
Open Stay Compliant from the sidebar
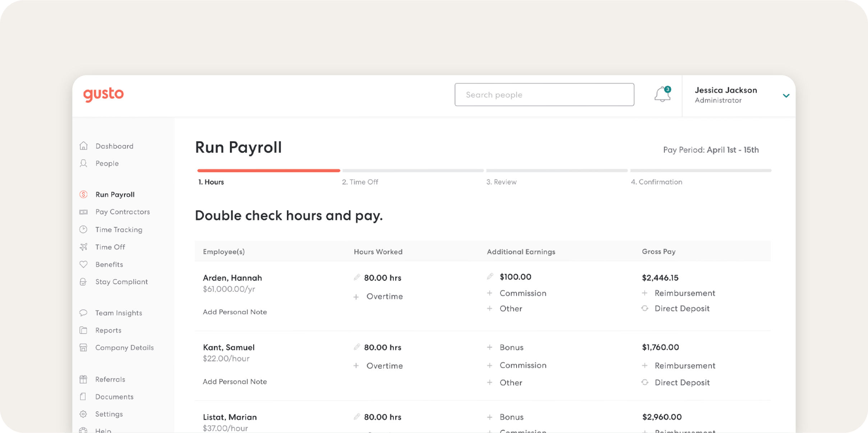(x=121, y=282)
